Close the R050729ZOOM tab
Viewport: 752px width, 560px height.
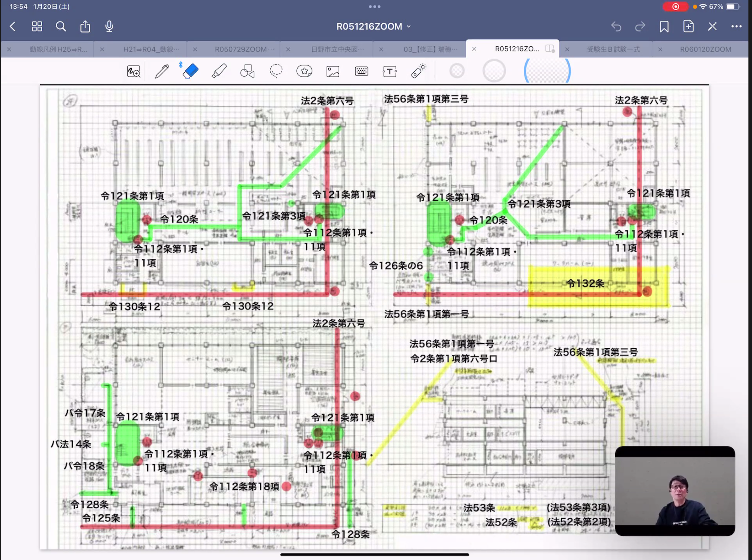click(x=195, y=49)
